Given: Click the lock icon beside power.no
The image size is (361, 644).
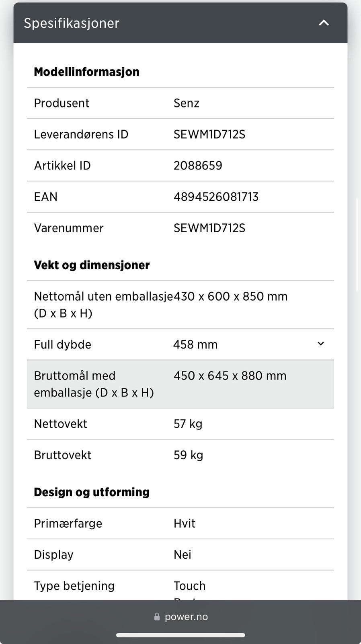Looking at the screenshot, I should tap(157, 617).
